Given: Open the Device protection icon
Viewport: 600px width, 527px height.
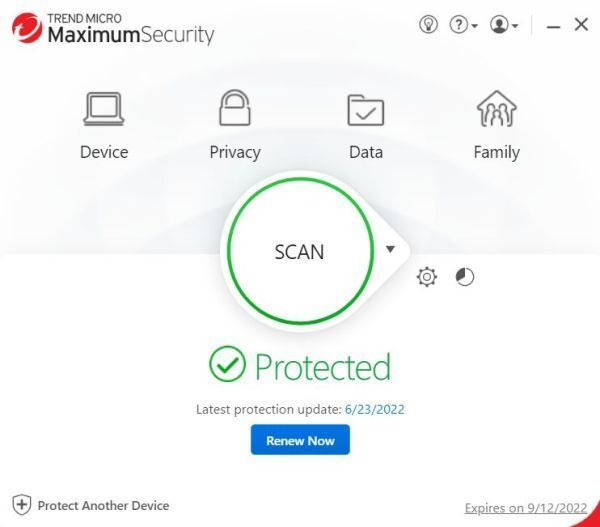Looking at the screenshot, I should pyautogui.click(x=104, y=108).
